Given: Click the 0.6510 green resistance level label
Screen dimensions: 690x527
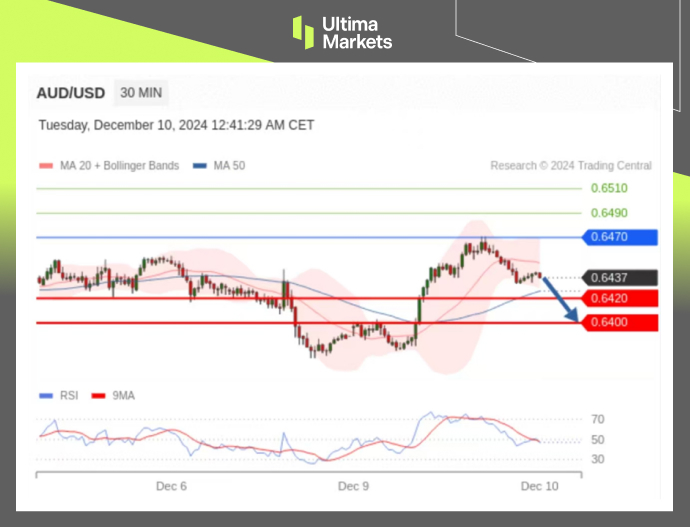Looking at the screenshot, I should tap(608, 188).
